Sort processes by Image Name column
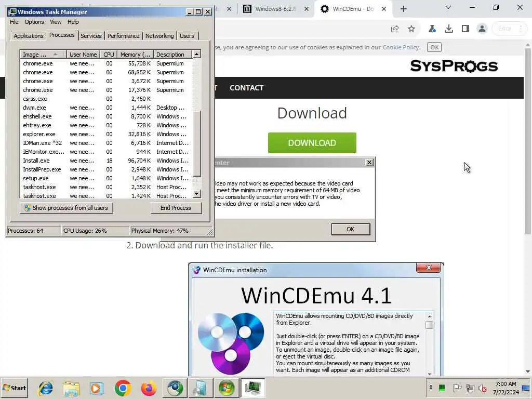Screen dimensions: 532x399 (x=43, y=54)
